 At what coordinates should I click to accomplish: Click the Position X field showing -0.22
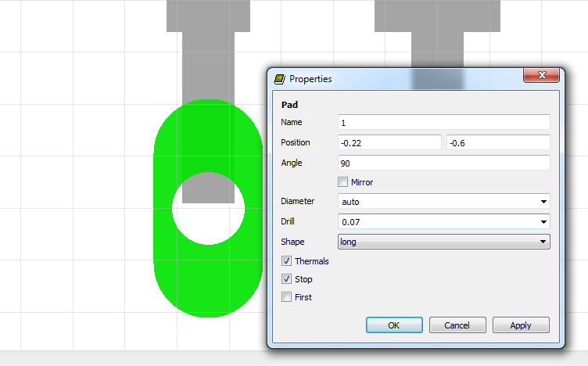[389, 142]
